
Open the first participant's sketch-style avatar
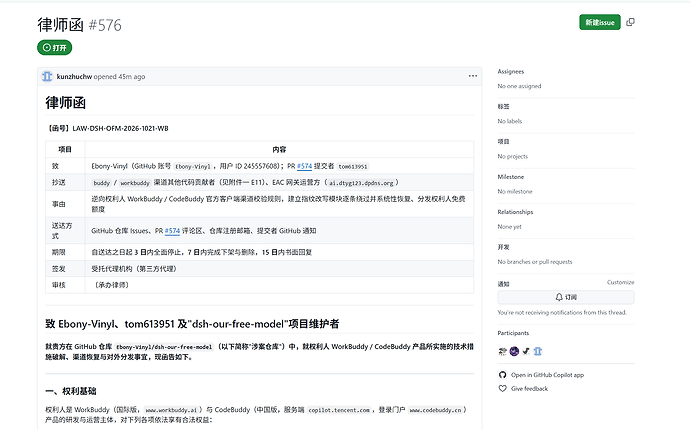tap(503, 351)
